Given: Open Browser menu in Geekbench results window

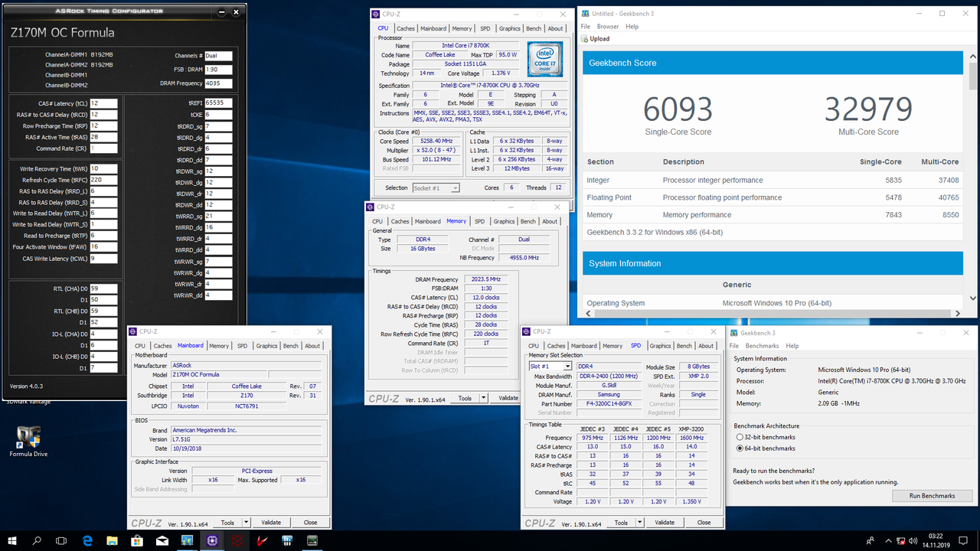Looking at the screenshot, I should (608, 27).
